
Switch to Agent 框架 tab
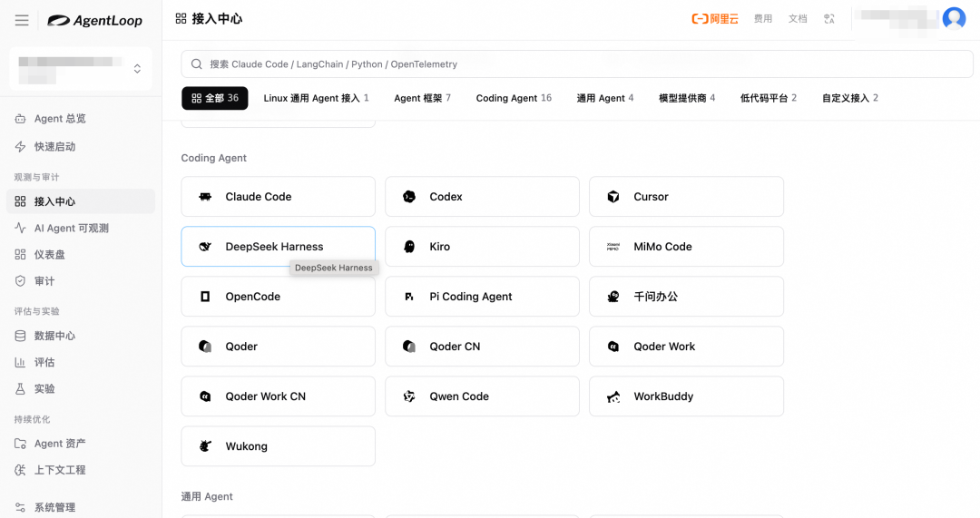(423, 98)
